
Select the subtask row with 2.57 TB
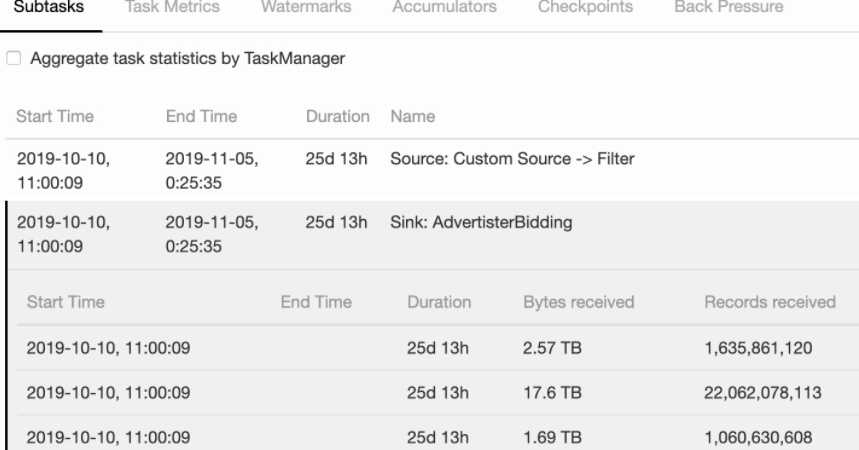tap(438, 348)
